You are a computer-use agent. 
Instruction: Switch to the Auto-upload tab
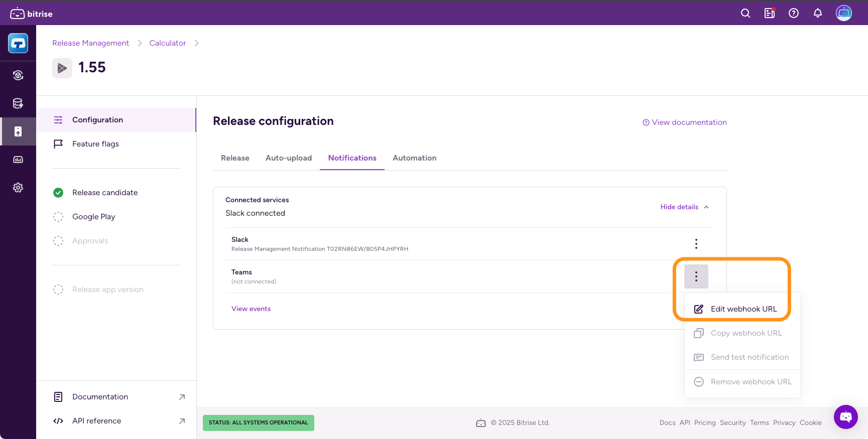pos(289,158)
